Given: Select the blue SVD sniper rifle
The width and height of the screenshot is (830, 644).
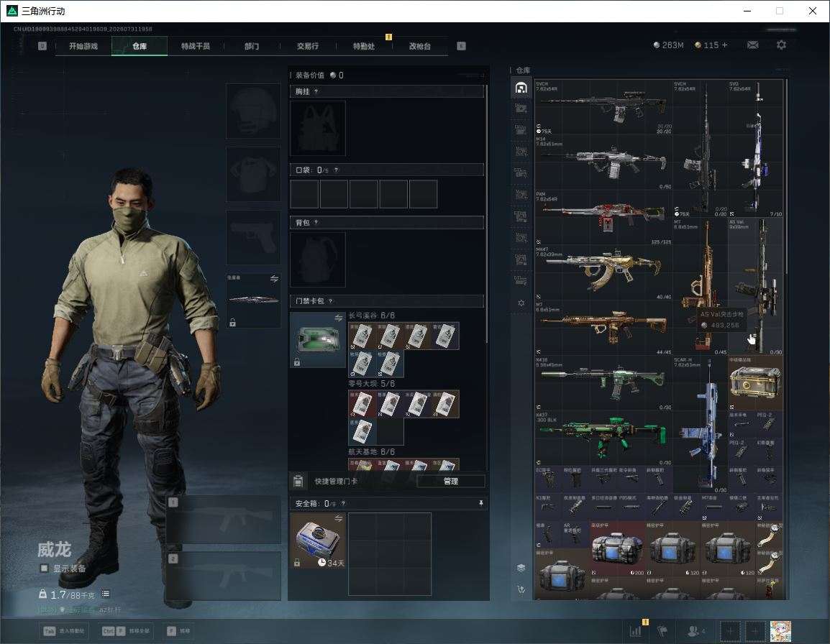Looking at the screenshot, I should coord(755,148).
